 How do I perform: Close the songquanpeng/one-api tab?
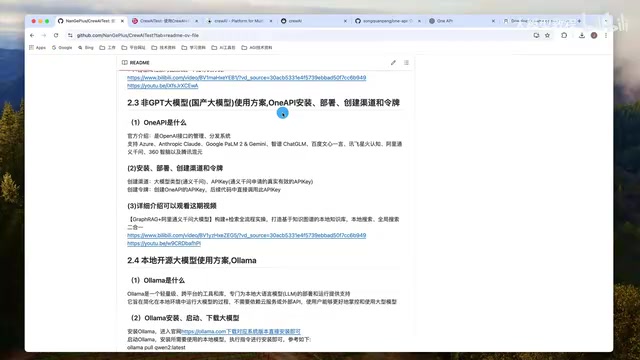[419, 21]
